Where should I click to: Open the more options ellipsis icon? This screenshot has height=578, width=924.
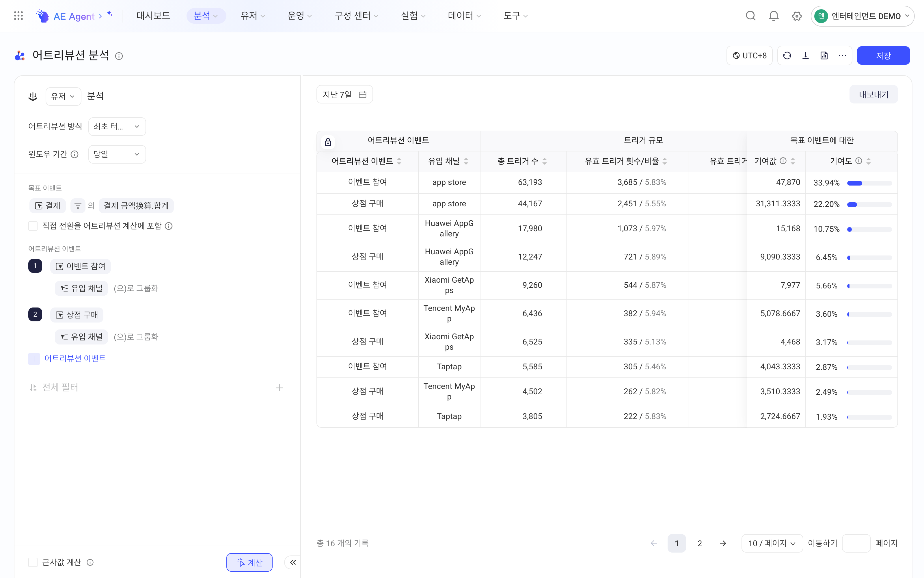click(843, 56)
